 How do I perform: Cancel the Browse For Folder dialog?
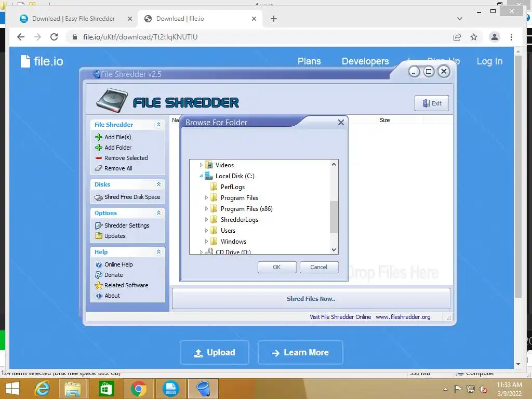319,268
